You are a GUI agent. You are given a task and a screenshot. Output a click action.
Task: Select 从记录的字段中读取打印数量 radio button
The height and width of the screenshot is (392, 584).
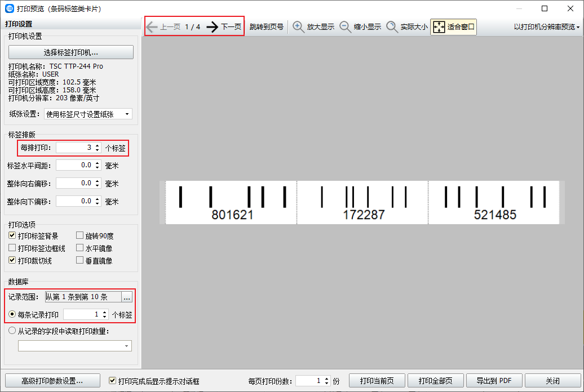(12, 331)
